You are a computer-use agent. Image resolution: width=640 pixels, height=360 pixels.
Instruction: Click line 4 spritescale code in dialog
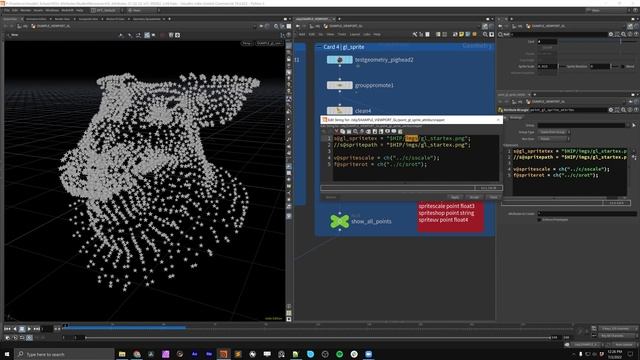[387, 158]
